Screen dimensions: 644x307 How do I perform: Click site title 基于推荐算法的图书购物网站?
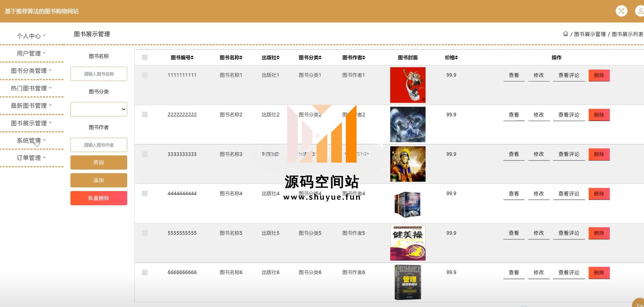click(42, 11)
